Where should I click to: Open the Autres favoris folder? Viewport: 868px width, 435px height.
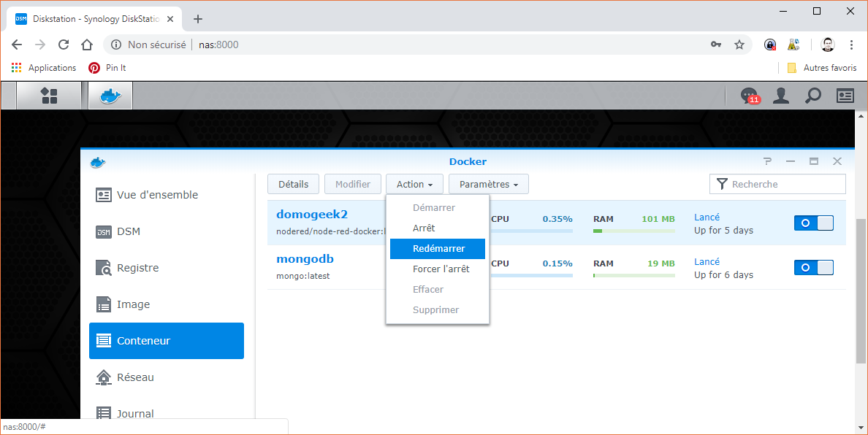pos(822,67)
